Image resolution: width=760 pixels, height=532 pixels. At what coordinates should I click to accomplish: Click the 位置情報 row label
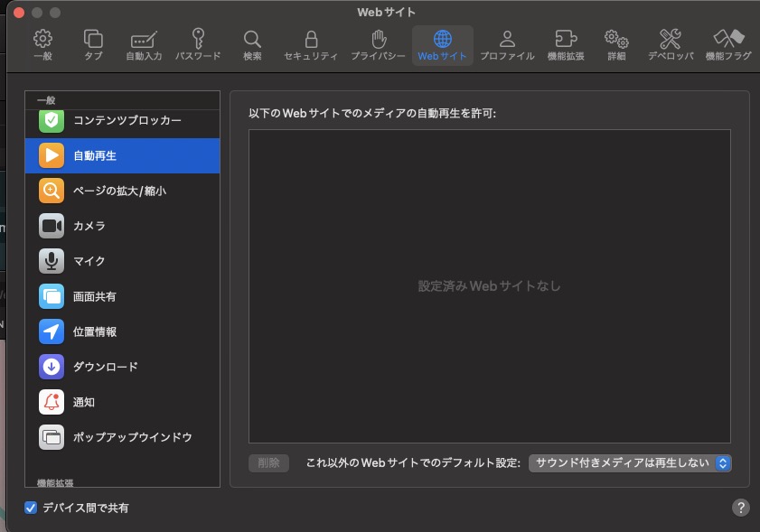pyautogui.click(x=95, y=331)
